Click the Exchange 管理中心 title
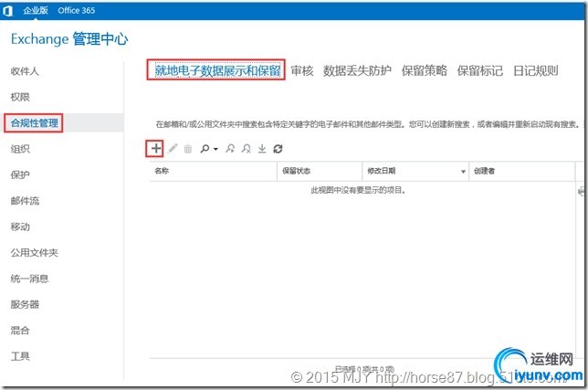 [69, 39]
